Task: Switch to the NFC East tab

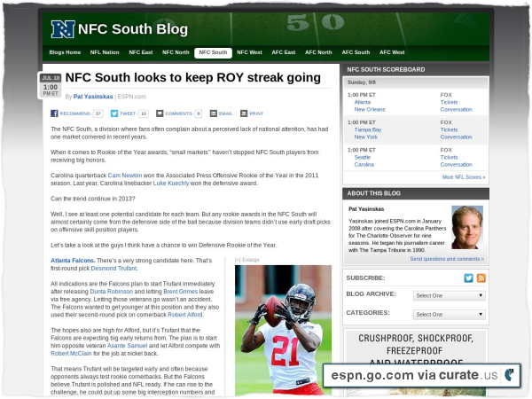Action: click(141, 52)
